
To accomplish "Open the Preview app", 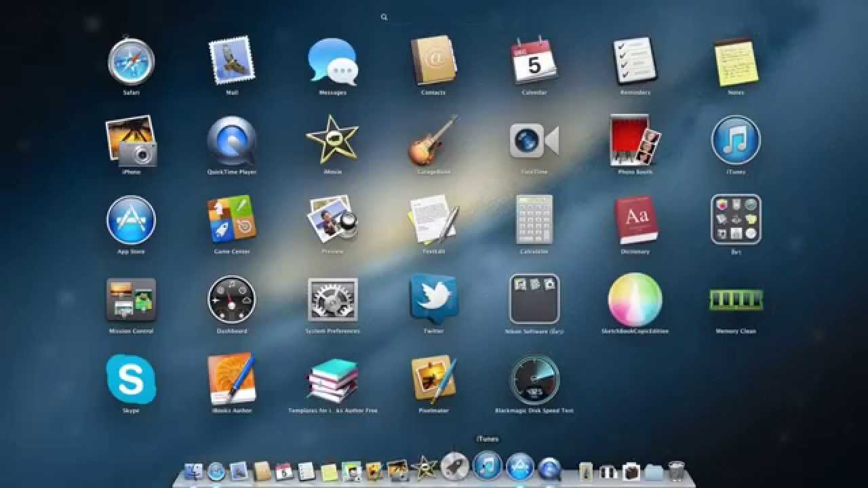I will pyautogui.click(x=332, y=220).
